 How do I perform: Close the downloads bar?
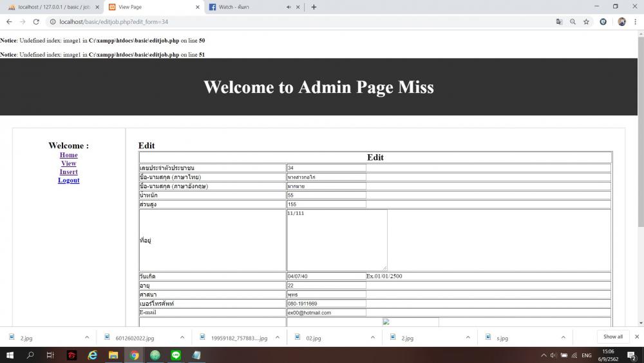[637, 337]
